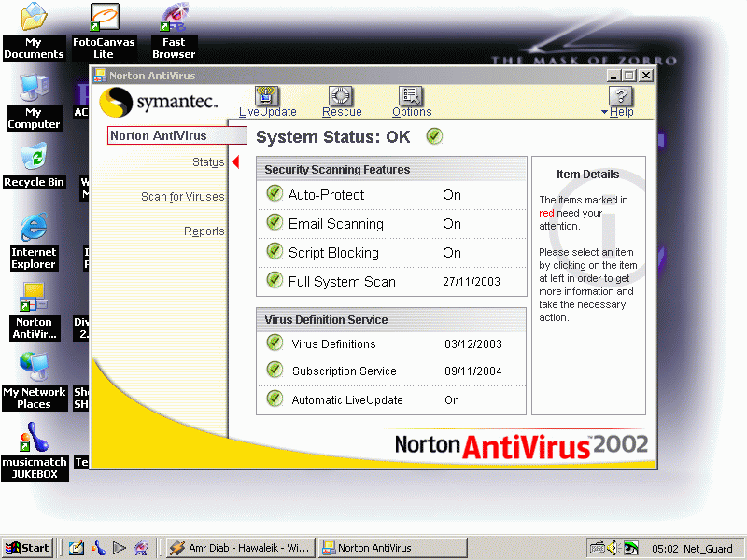Open the Scan for Viruses section
This screenshot has height=560, width=747.
pos(182,197)
